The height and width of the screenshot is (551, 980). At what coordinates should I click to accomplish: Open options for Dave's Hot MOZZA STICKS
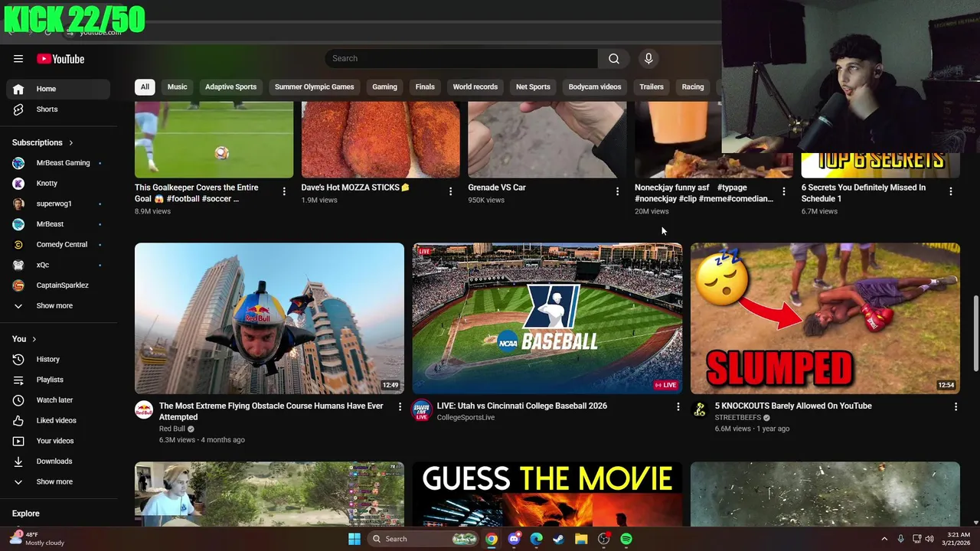point(450,191)
